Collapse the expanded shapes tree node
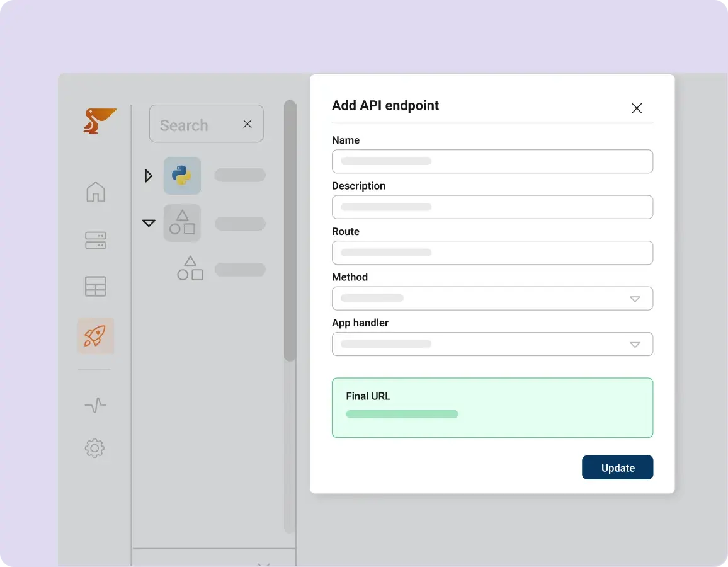The height and width of the screenshot is (567, 728). 149,223
